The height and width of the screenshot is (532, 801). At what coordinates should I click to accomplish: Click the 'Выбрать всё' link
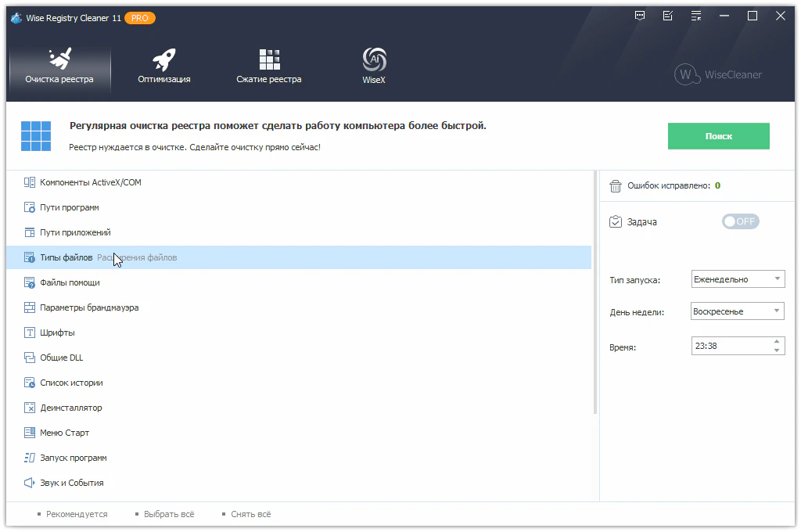(x=168, y=514)
